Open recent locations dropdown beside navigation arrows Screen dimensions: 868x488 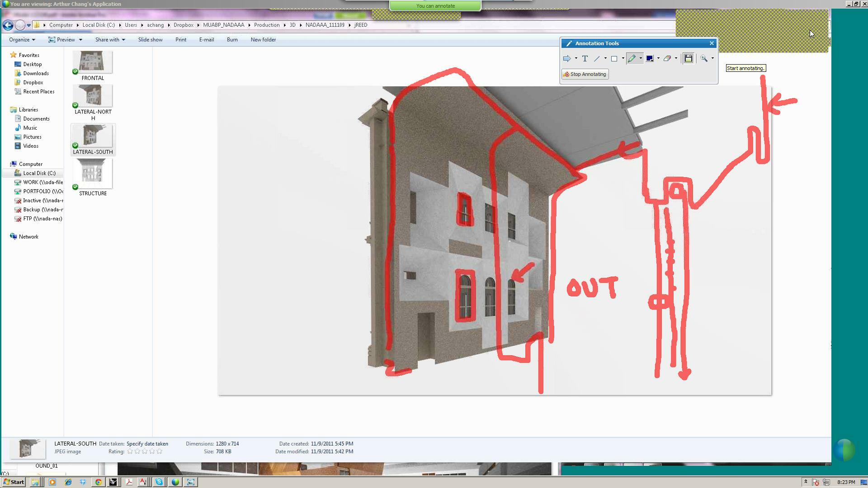[28, 25]
